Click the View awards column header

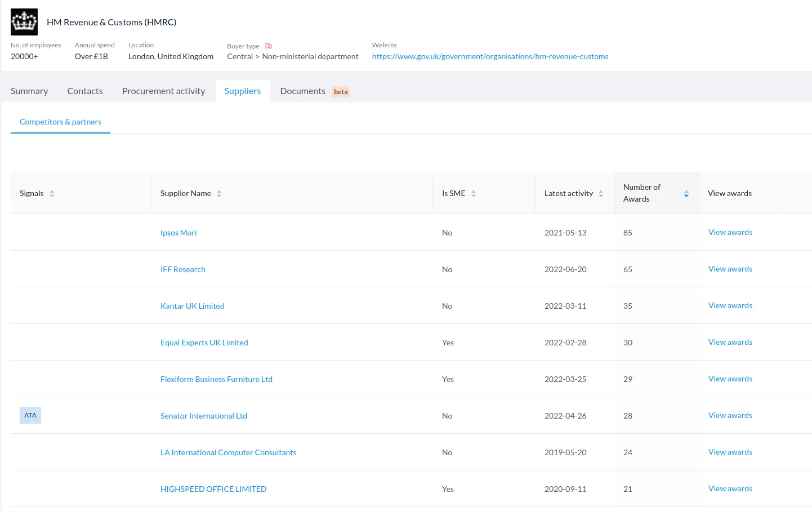[x=730, y=193]
